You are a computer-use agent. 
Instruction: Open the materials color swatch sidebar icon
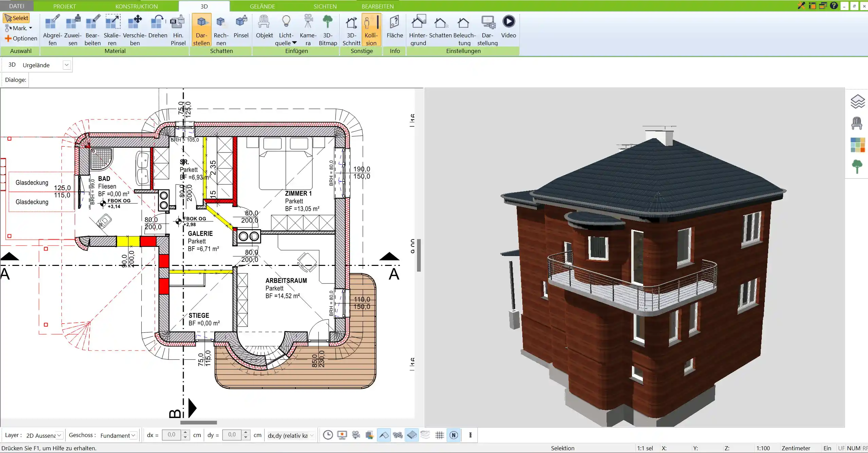pyautogui.click(x=857, y=145)
